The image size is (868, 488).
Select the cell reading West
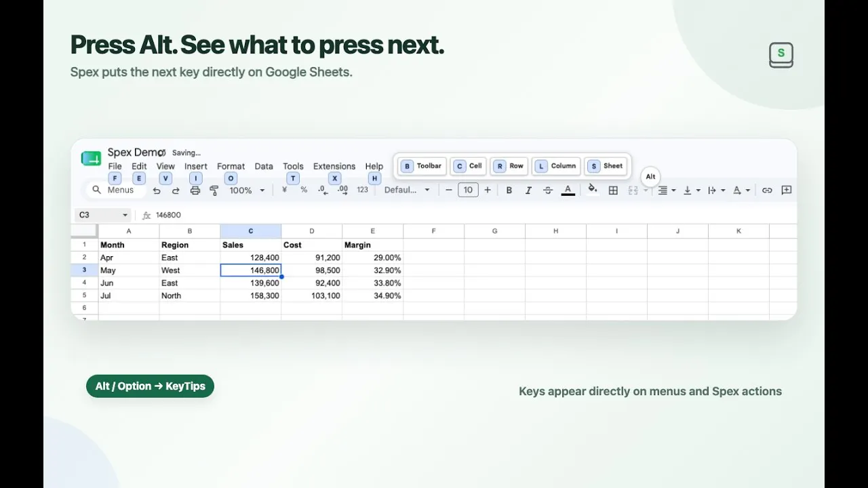190,270
